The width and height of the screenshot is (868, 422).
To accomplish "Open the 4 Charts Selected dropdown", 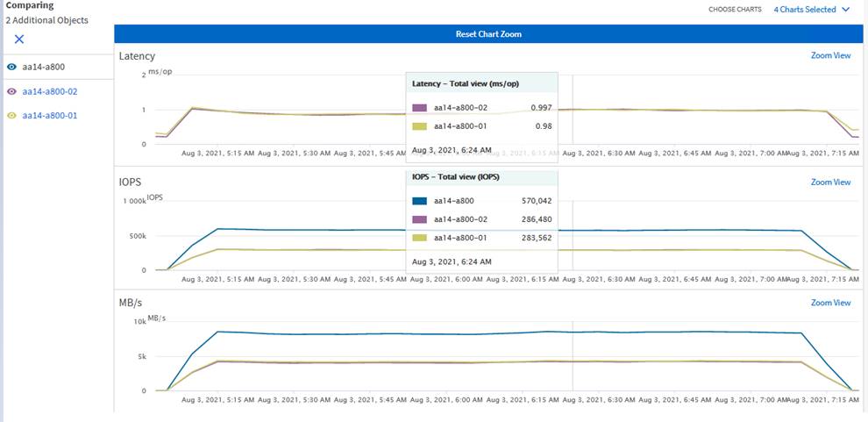I will [811, 10].
